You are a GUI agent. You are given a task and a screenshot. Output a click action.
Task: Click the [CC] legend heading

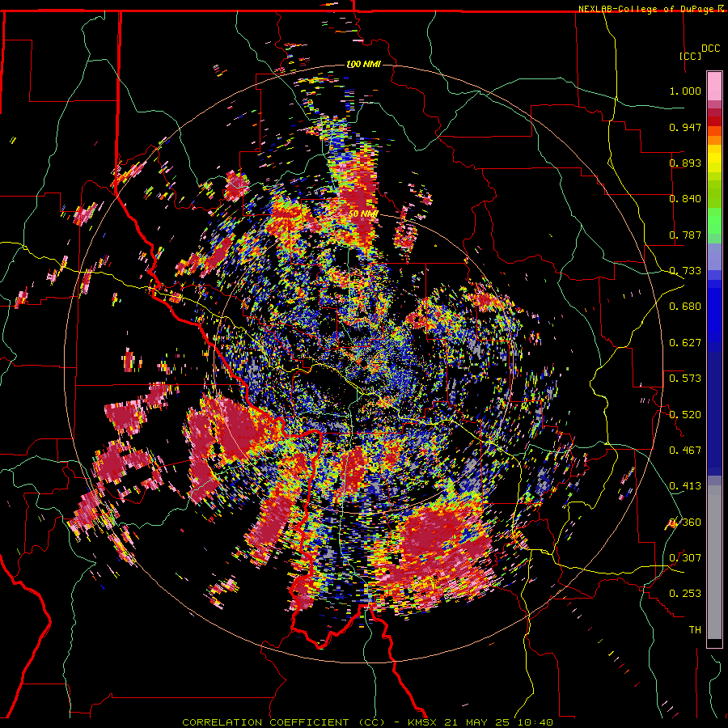tap(691, 56)
